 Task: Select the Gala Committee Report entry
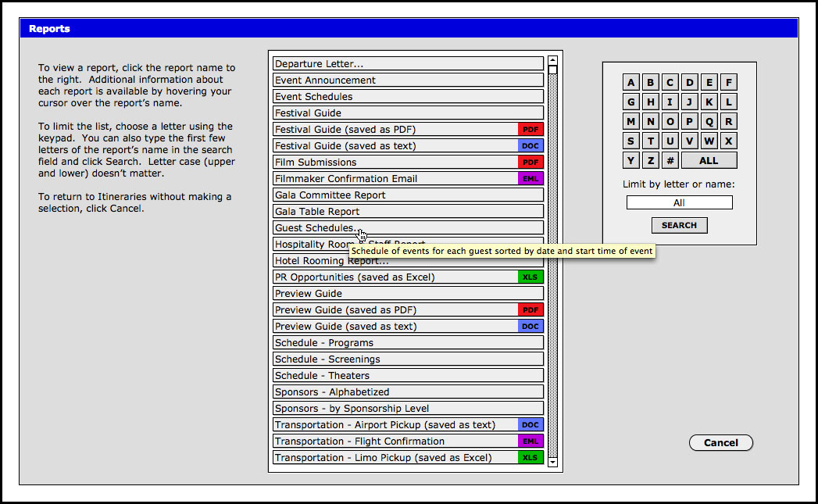(408, 195)
